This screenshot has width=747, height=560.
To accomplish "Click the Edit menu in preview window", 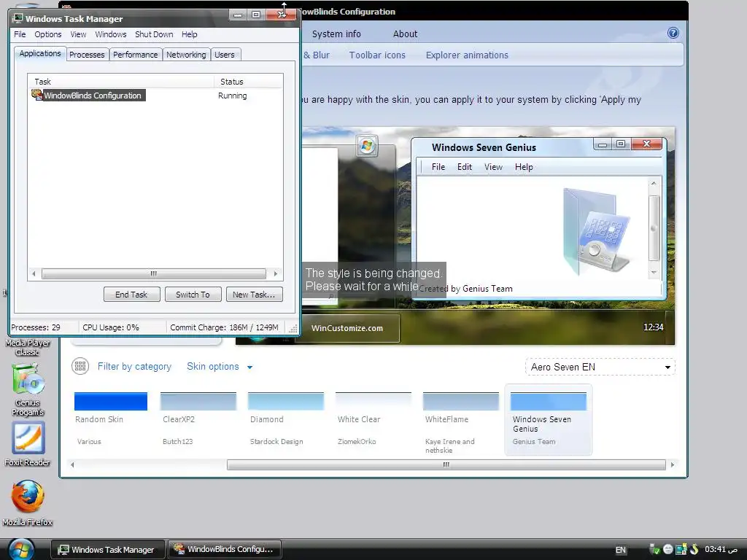I will click(x=465, y=167).
